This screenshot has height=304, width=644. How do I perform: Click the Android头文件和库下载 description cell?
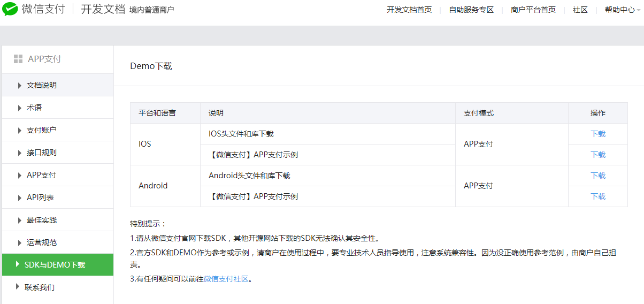click(328, 176)
